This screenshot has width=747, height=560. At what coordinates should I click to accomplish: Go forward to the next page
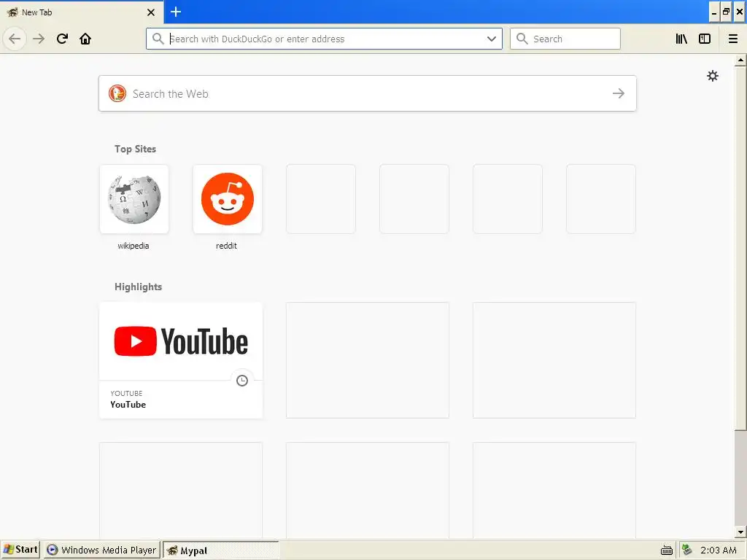(39, 39)
